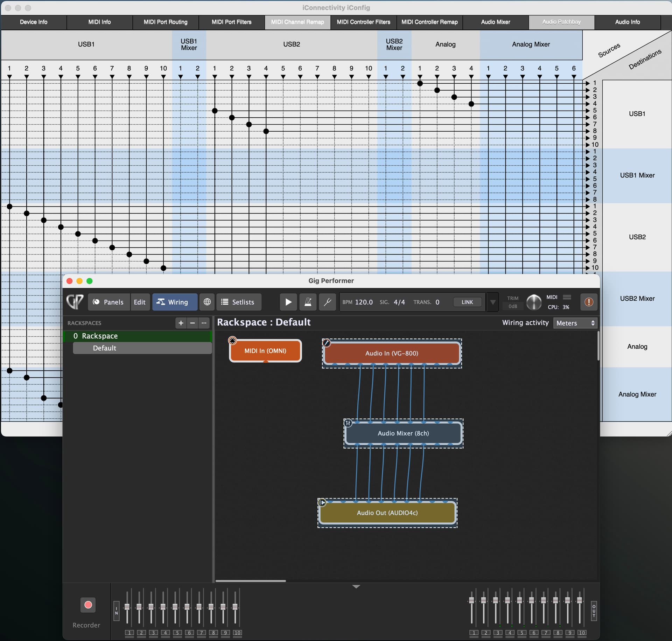Image resolution: width=672 pixels, height=641 pixels.
Task: Switch to MIDI Port Filters tab
Action: click(x=231, y=22)
